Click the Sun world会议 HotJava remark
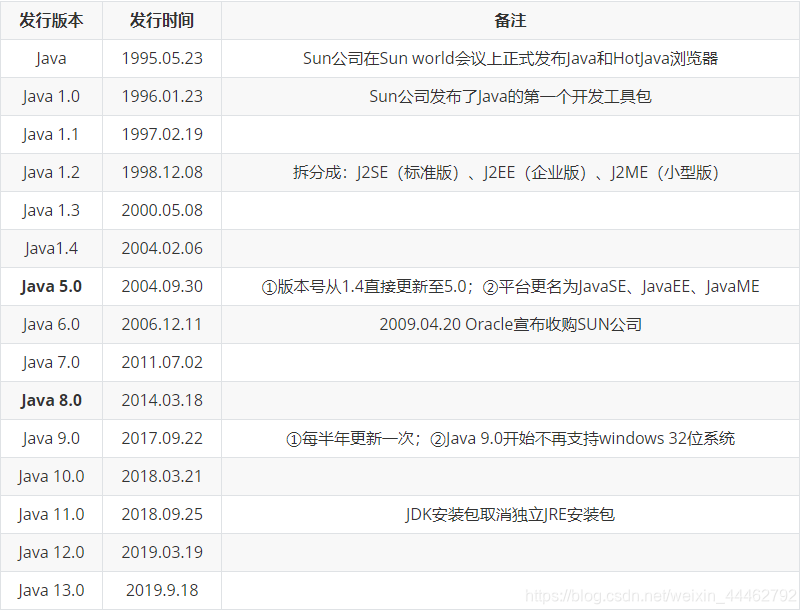806x614 pixels. pyautogui.click(x=510, y=58)
